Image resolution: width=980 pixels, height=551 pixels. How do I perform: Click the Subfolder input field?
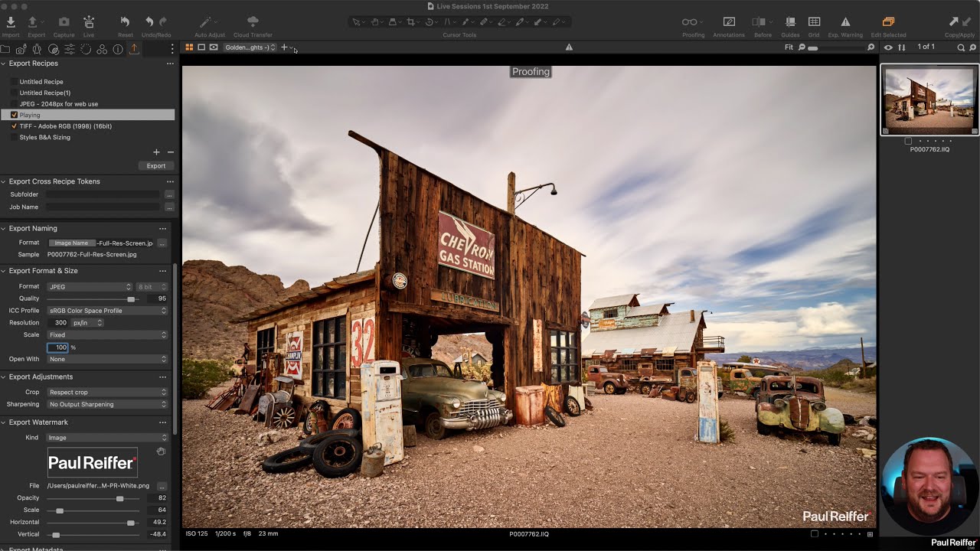(103, 194)
